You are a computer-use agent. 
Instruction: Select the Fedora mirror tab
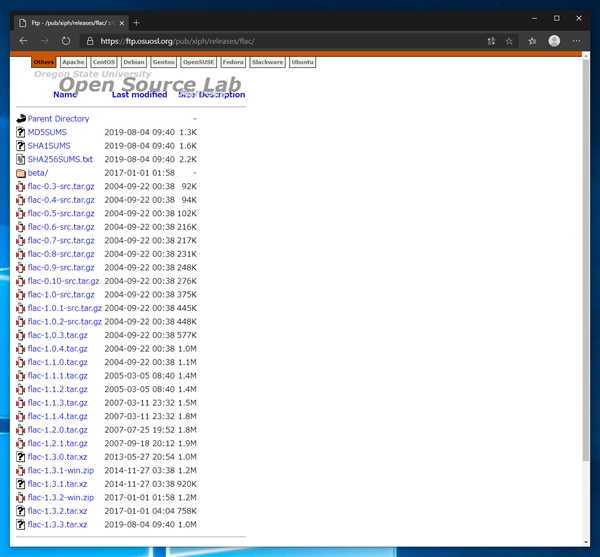pyautogui.click(x=233, y=62)
